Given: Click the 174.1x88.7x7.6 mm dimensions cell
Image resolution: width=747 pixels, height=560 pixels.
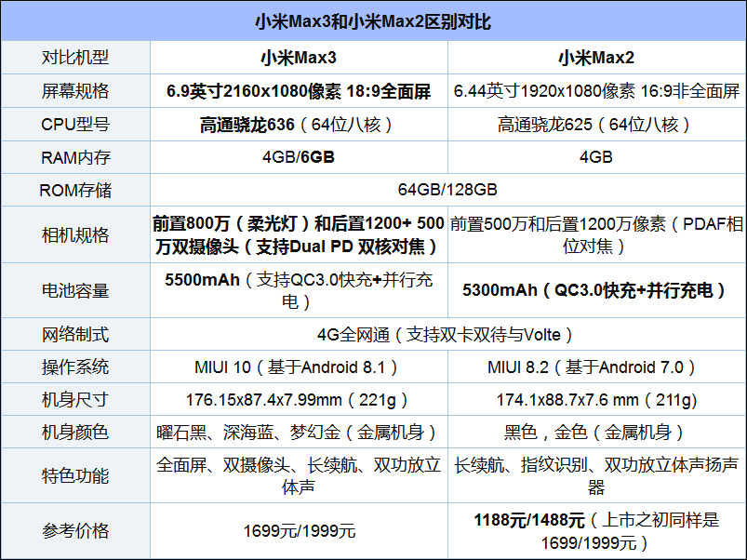Looking at the screenshot, I should tap(596, 399).
